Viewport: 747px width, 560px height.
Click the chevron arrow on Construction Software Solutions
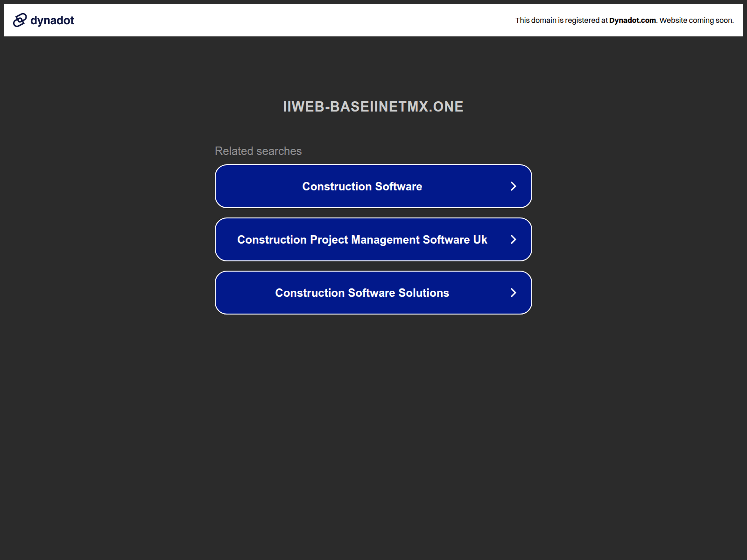click(513, 293)
